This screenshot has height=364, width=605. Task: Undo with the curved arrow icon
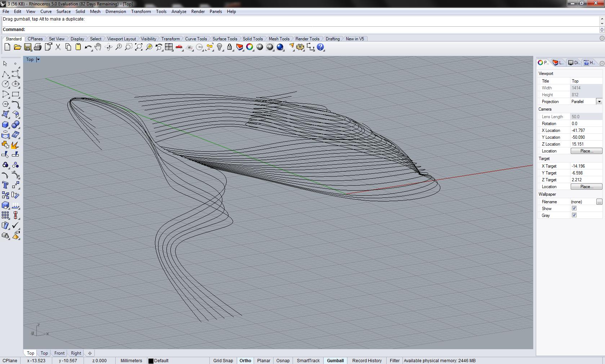point(88,47)
